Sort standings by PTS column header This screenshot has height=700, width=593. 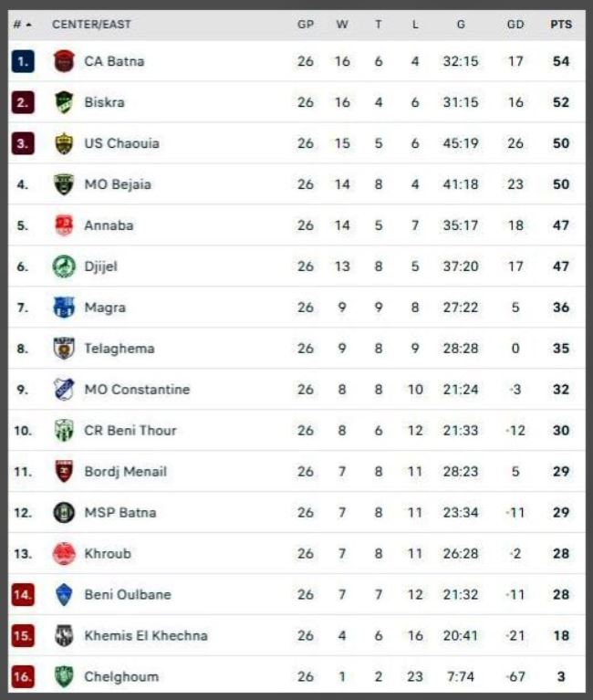(x=560, y=25)
